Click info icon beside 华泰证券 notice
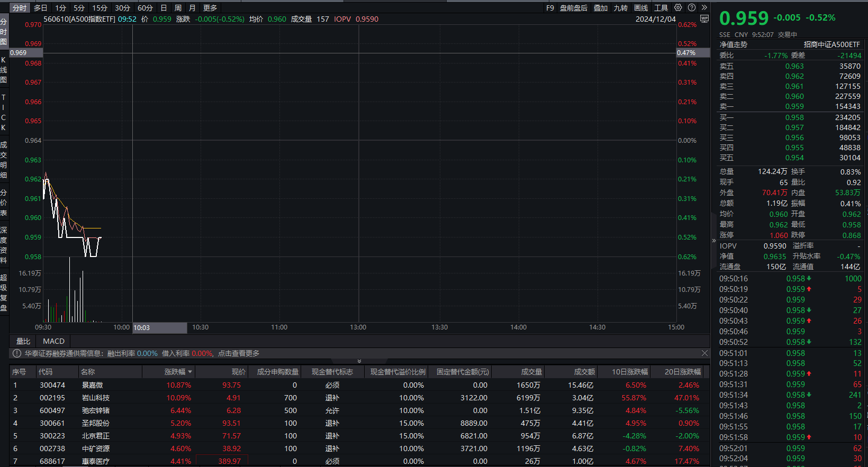 [17, 353]
